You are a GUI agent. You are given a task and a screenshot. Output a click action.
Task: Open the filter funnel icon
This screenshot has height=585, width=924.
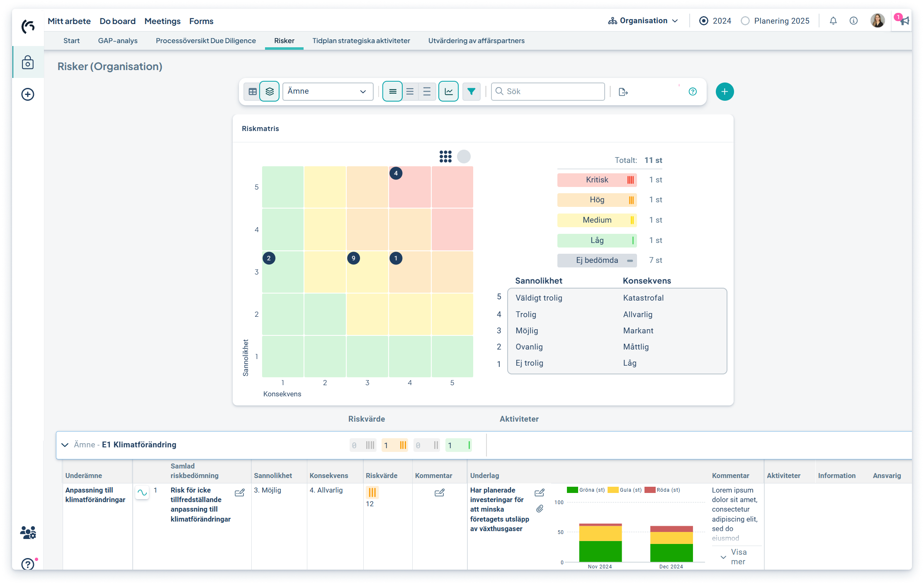[472, 92]
